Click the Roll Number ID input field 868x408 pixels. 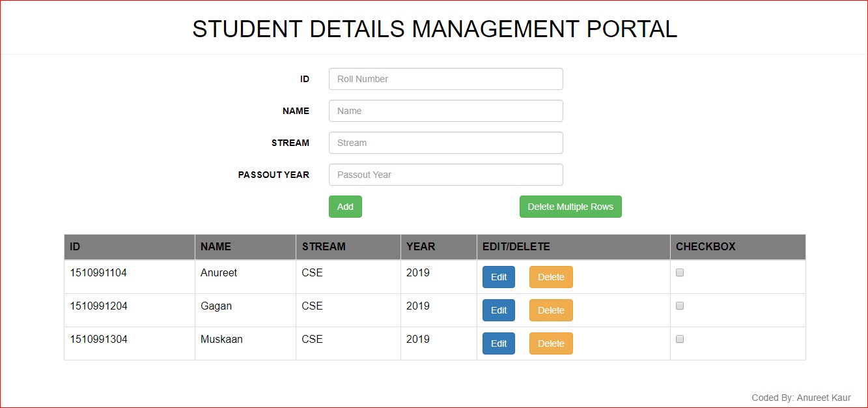point(445,79)
